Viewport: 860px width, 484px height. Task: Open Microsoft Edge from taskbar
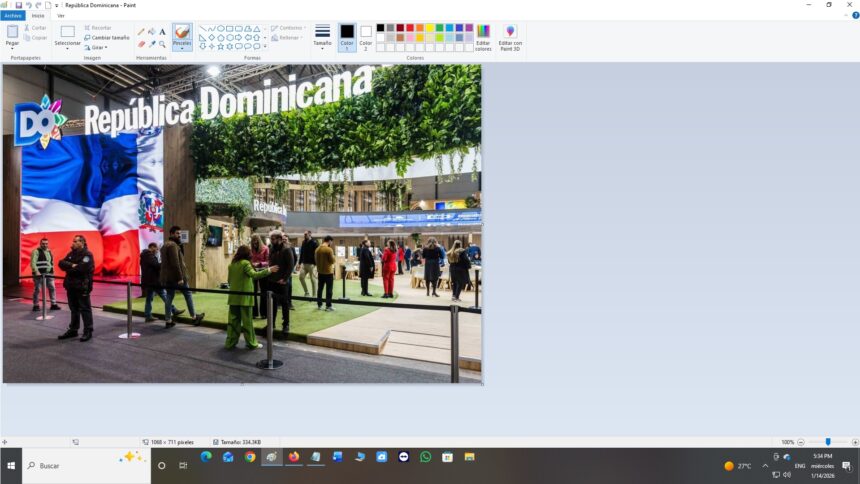click(x=206, y=457)
